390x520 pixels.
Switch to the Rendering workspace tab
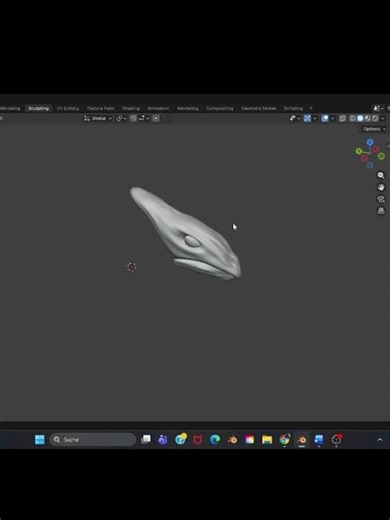[188, 108]
